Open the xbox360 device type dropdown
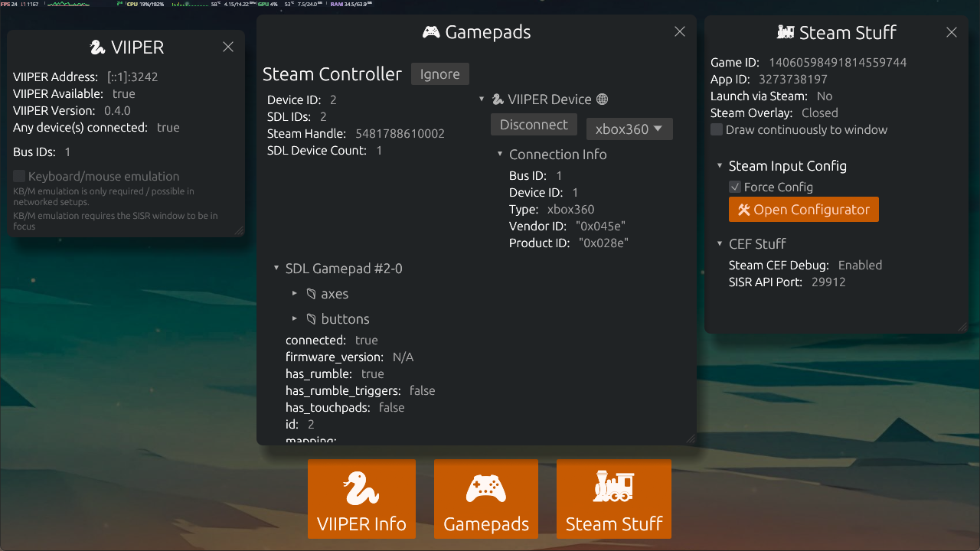This screenshot has width=980, height=551. [629, 129]
